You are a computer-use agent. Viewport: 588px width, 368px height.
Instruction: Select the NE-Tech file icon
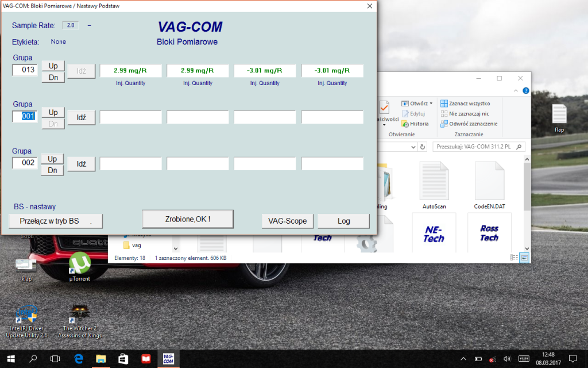434,233
